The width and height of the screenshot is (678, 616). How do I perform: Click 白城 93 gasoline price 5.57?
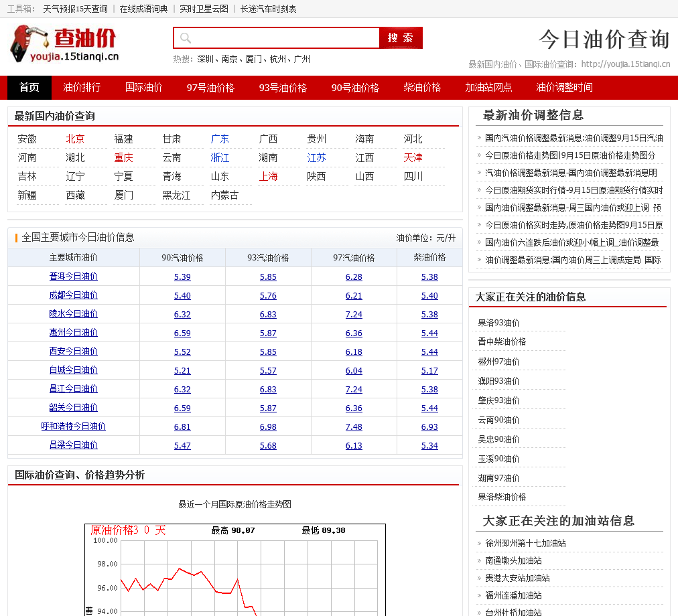tap(268, 371)
